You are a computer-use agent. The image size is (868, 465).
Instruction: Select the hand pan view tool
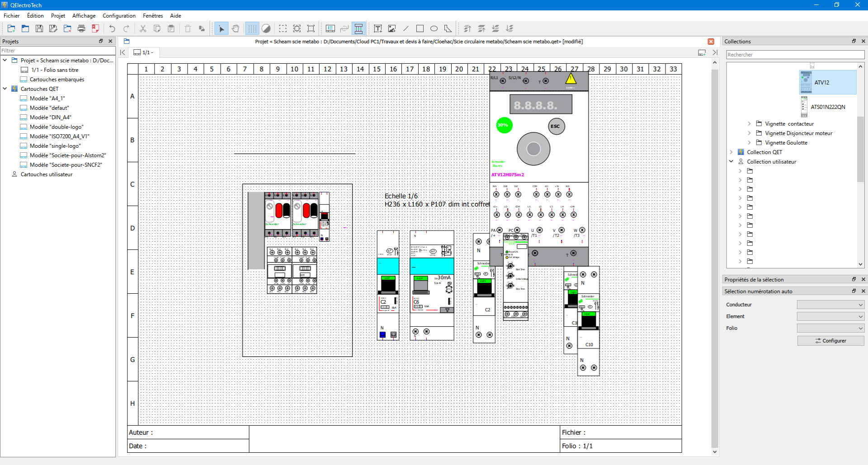pos(236,29)
